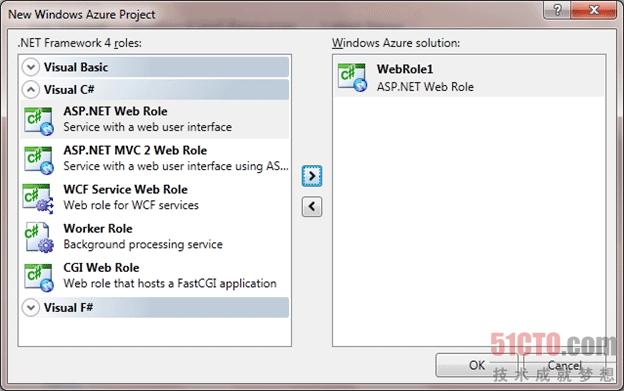Click the ASP.NET MVC 2 Web Role icon
Screen dimensions: 624x391
tap(39, 160)
